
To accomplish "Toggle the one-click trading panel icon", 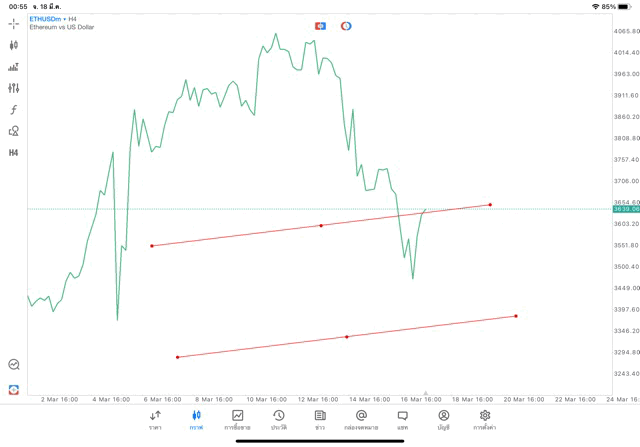I will [x=13, y=389].
